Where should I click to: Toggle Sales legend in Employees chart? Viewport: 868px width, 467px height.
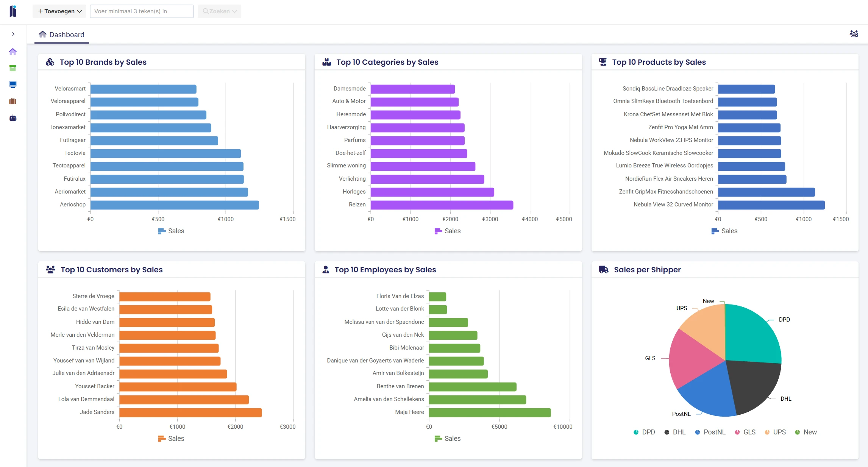pos(448,439)
